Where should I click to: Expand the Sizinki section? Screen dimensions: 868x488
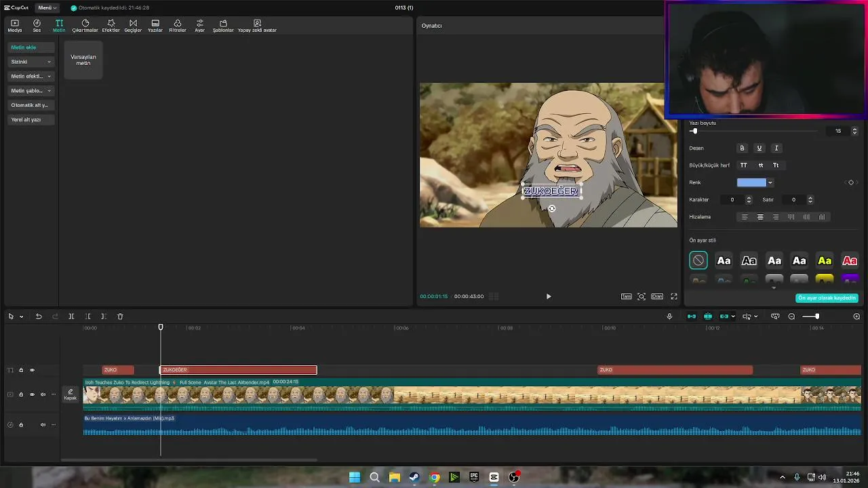pyautogui.click(x=31, y=62)
